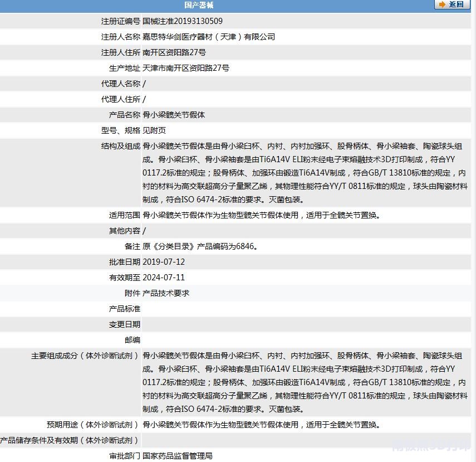The width and height of the screenshot is (476, 462).
Task: Open the 产品技术要求 attachment
Action: click(x=166, y=293)
